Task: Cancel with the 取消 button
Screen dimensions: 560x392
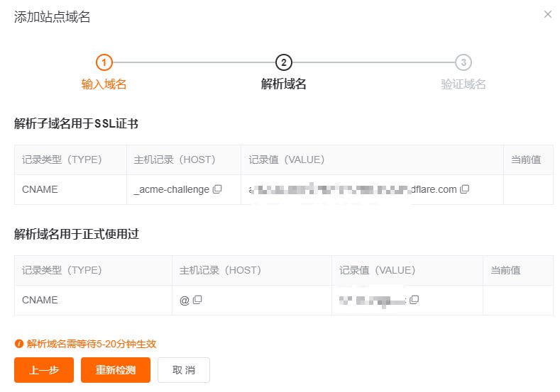Action: [183, 370]
